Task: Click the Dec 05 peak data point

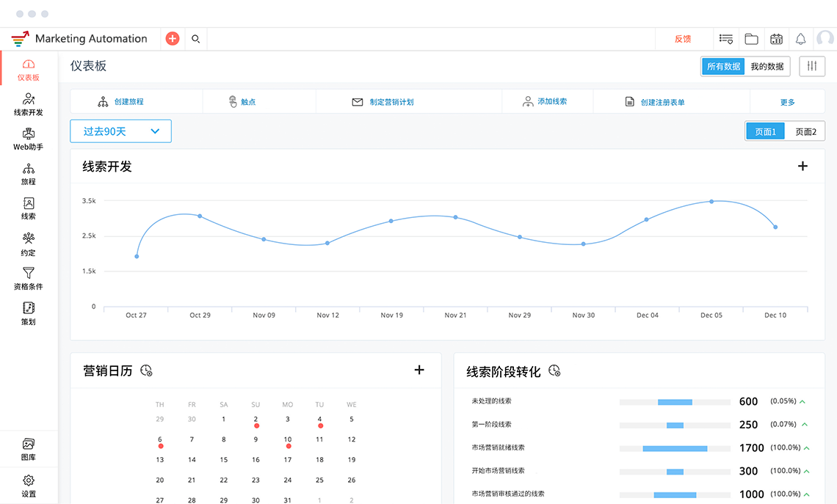Action: click(x=711, y=201)
